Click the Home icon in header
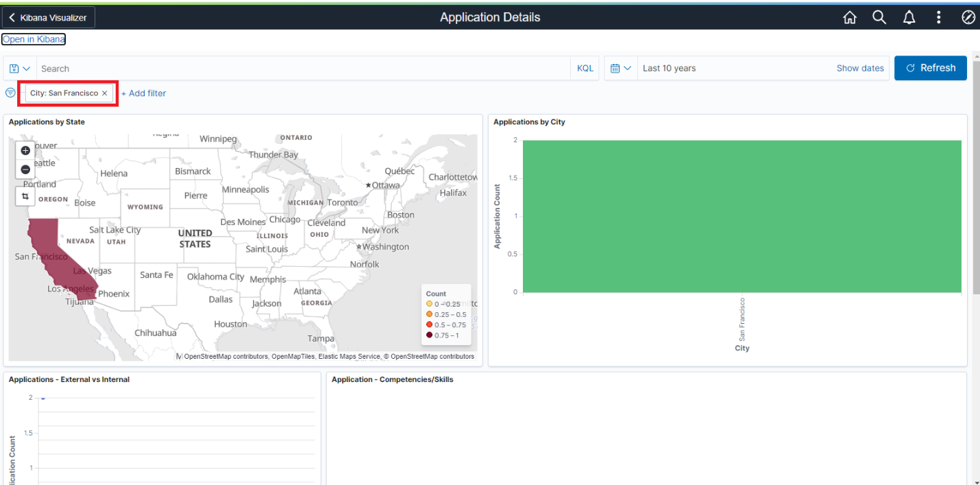980x485 pixels. pyautogui.click(x=849, y=18)
